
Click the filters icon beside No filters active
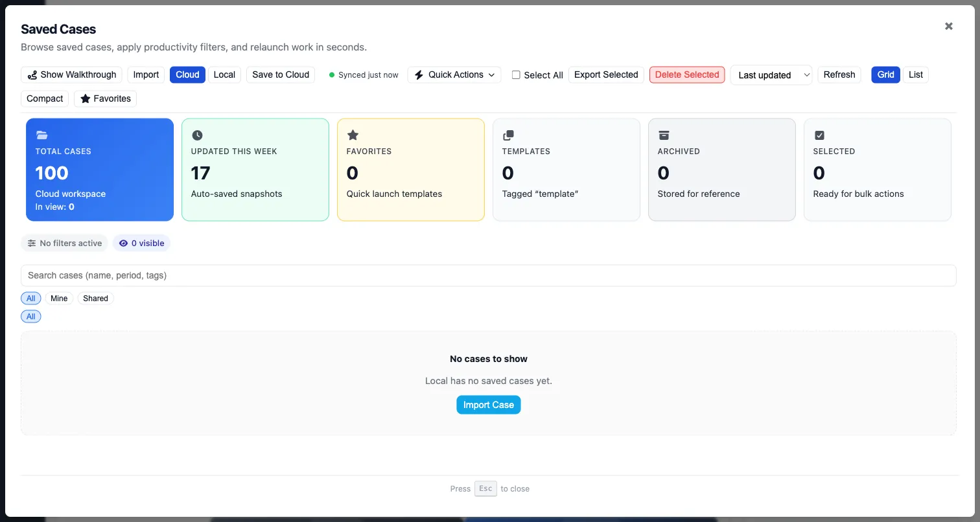tap(31, 243)
